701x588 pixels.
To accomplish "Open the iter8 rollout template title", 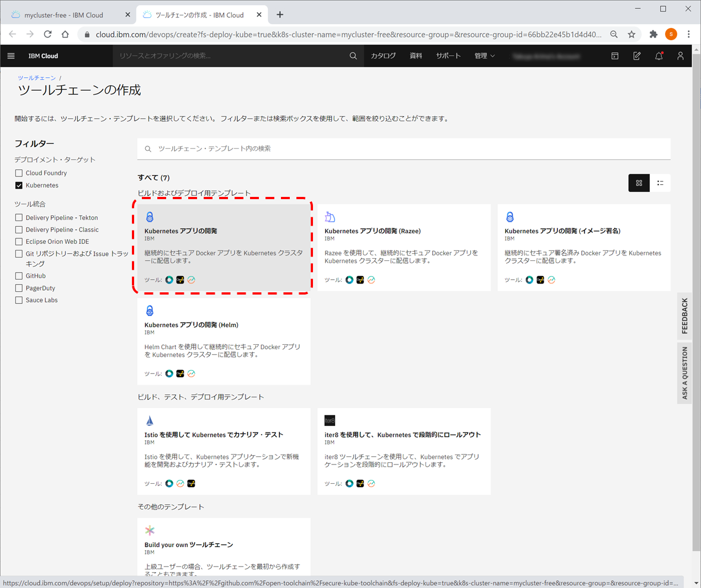I will pyautogui.click(x=402, y=435).
